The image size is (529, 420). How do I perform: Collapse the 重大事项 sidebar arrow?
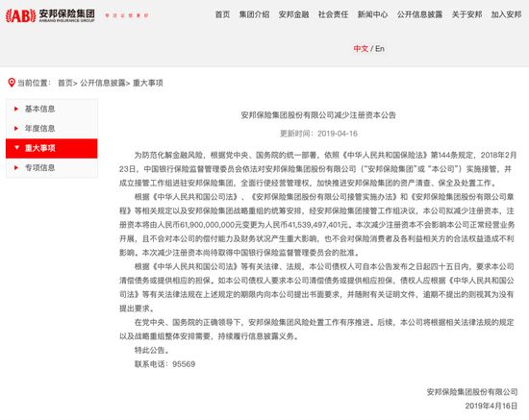pyautogui.click(x=16, y=148)
